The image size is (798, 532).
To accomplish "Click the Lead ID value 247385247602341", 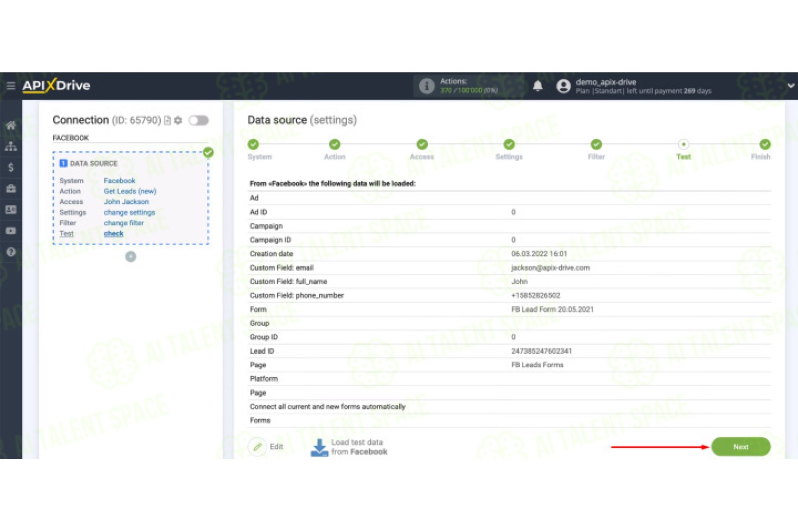I will tap(542, 351).
